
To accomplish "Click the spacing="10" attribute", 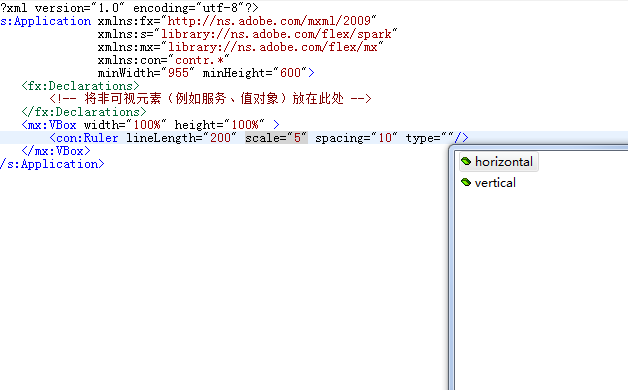I will 356,138.
